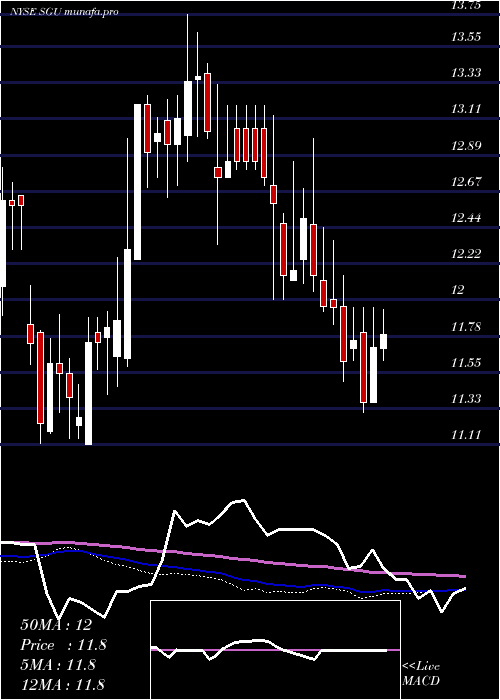Click the 5MA : 11.8 readout
The height and width of the screenshot is (700, 500).
pyautogui.click(x=58, y=665)
